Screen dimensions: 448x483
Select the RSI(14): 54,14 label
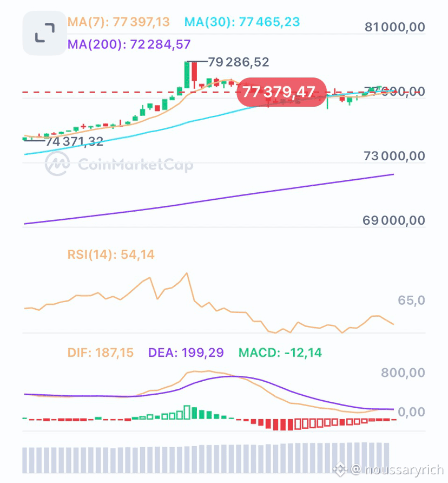click(x=111, y=254)
